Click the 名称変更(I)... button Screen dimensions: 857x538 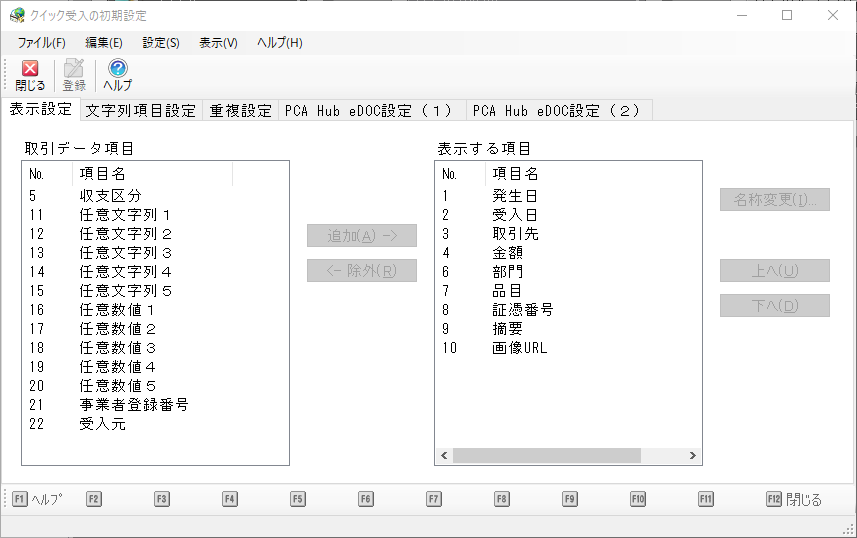point(775,200)
